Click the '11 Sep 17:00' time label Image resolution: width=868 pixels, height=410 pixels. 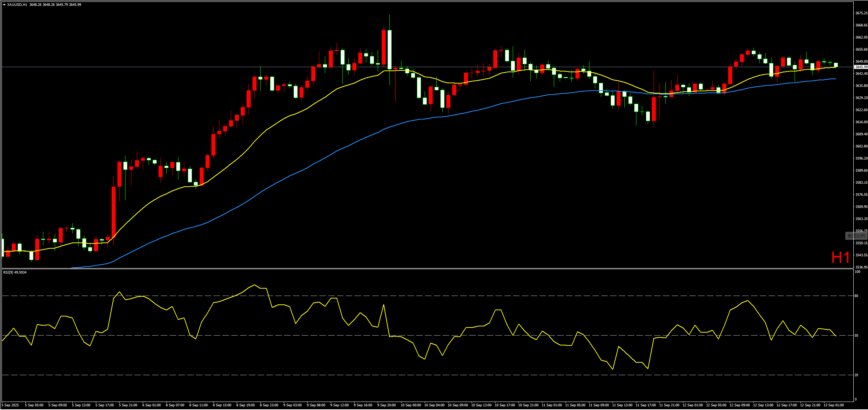click(646, 405)
